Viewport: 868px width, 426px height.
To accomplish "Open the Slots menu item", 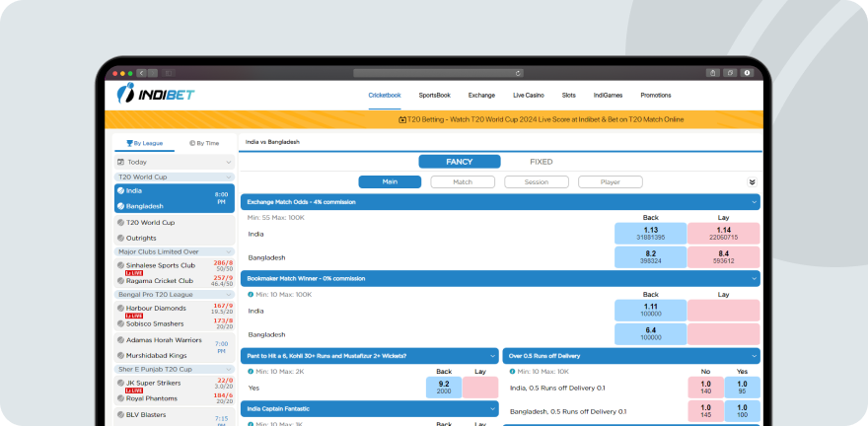I will pos(568,95).
